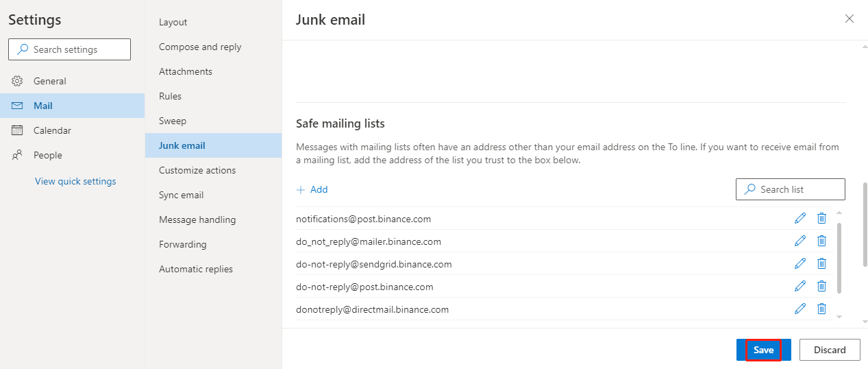This screenshot has width=868, height=369.
Task: Save the junk email settings
Action: 763,350
